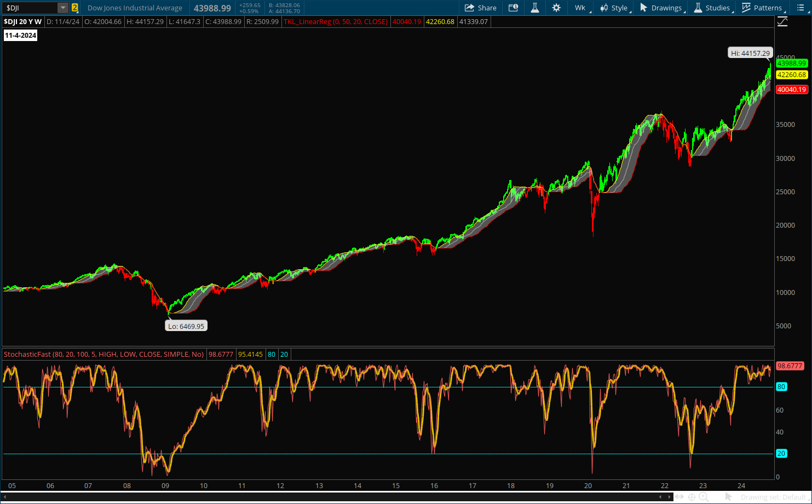This screenshot has width=812, height=504.
Task: Click the crosshair pan icon at bottom
Action: pos(692,497)
